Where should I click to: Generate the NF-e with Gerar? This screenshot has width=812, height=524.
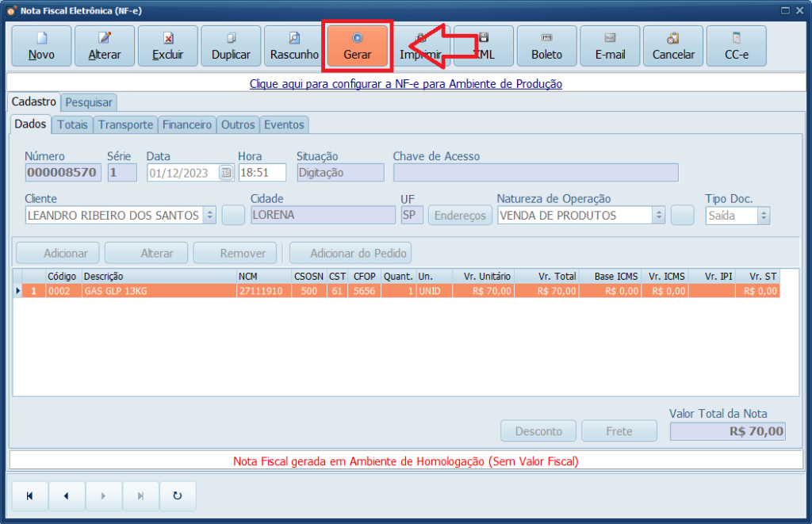click(358, 46)
